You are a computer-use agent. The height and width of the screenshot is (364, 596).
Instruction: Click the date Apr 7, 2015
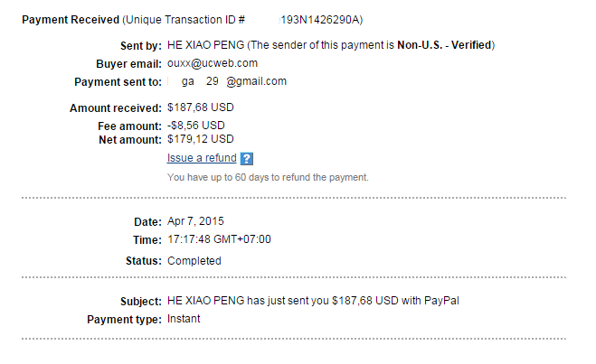pos(195,221)
